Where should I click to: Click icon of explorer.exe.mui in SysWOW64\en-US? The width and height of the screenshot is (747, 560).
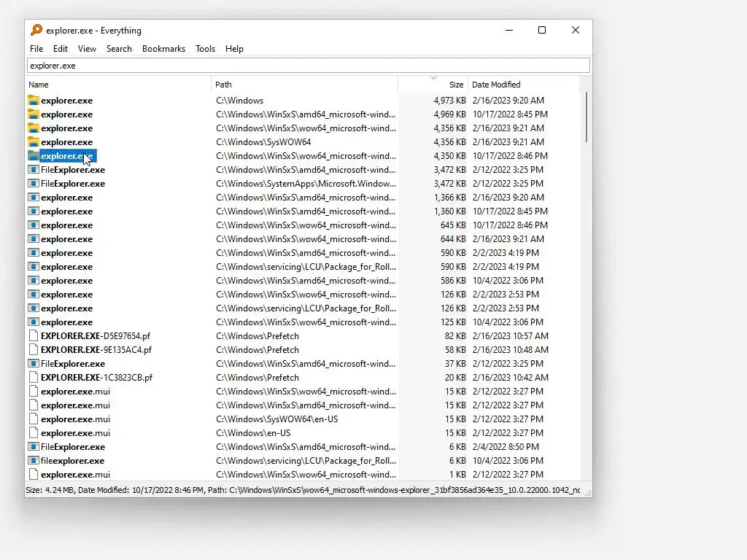pos(34,419)
